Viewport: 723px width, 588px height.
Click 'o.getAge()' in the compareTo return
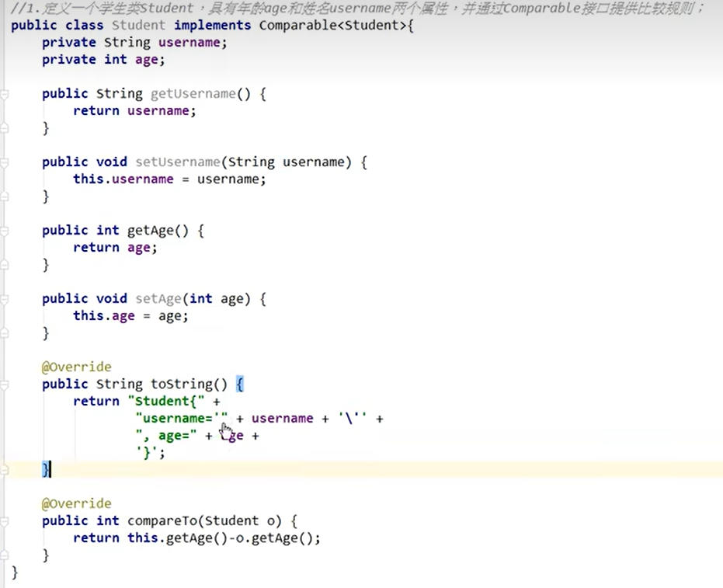pyautogui.click(x=274, y=538)
